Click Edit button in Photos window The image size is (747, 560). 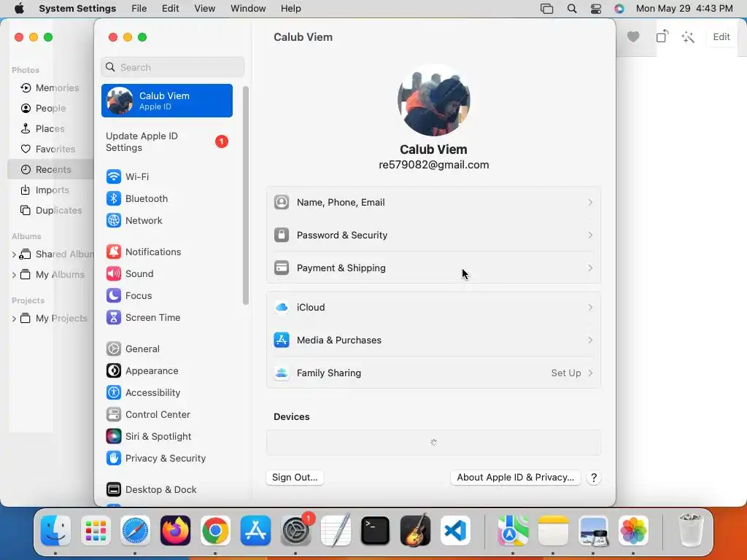point(721,37)
